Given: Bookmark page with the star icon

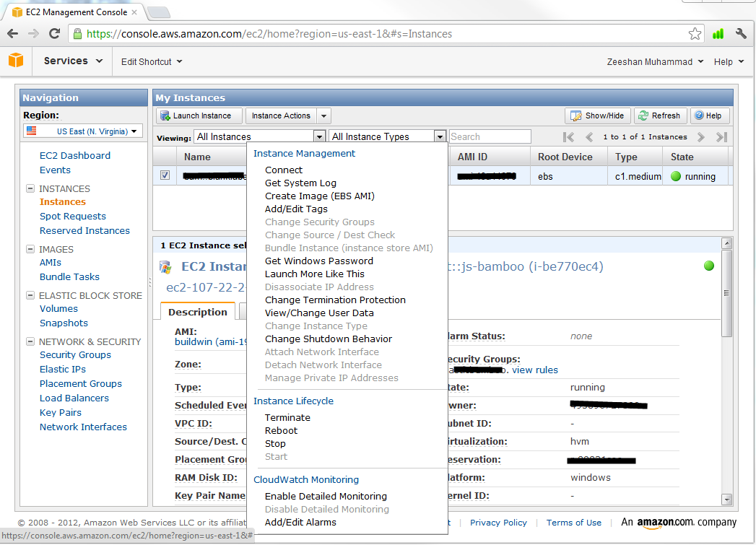Looking at the screenshot, I should pyautogui.click(x=695, y=34).
